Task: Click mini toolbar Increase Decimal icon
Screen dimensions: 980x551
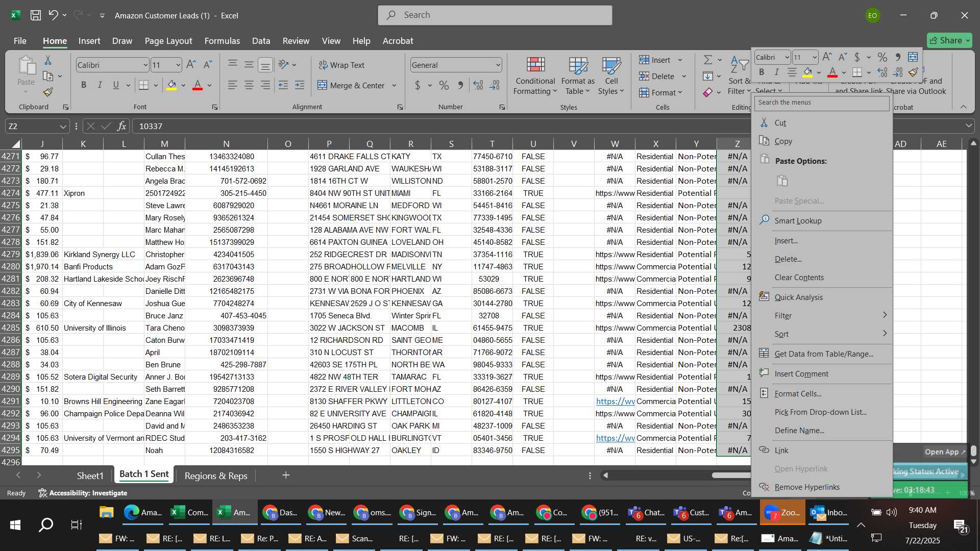Action: (x=883, y=72)
